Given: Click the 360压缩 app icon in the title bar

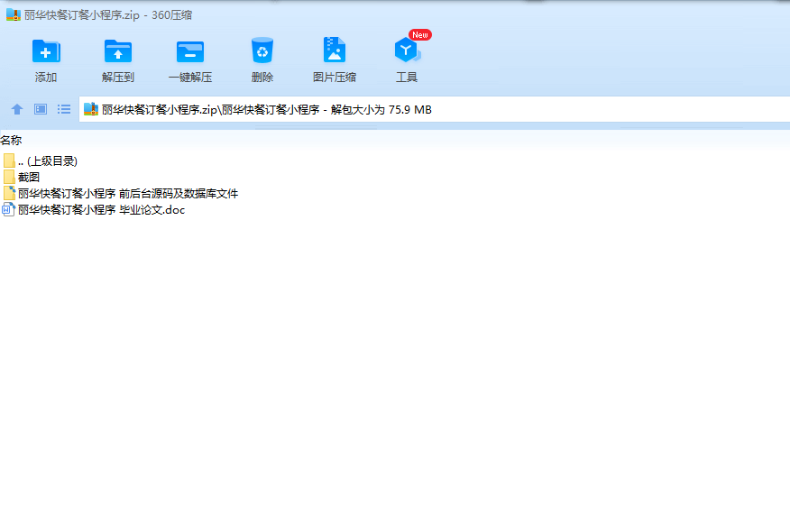Looking at the screenshot, I should pyautogui.click(x=14, y=14).
